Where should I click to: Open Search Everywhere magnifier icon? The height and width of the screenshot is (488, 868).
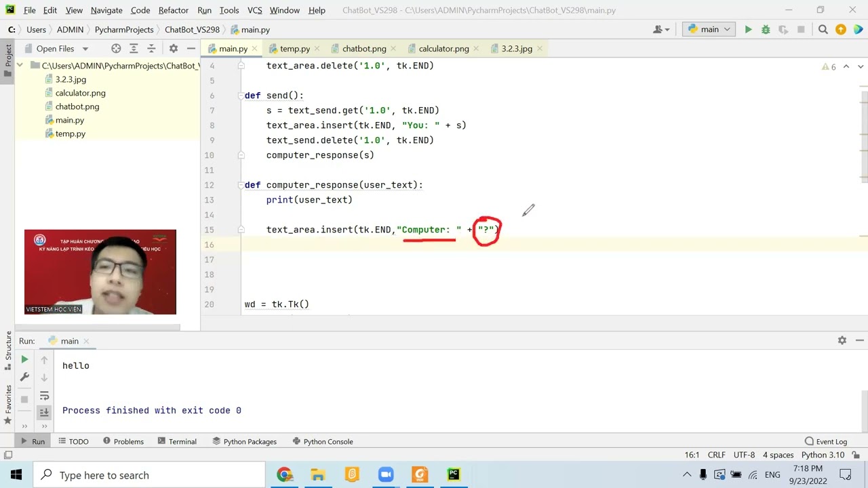pos(823,30)
